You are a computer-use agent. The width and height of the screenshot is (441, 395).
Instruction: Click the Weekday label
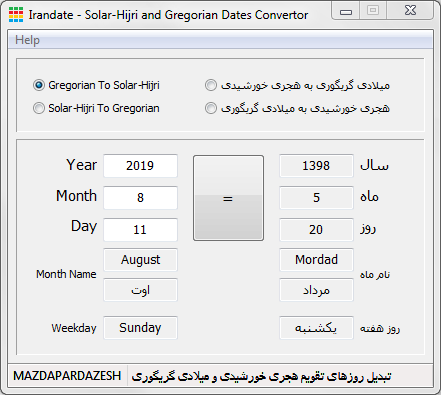[74, 328]
